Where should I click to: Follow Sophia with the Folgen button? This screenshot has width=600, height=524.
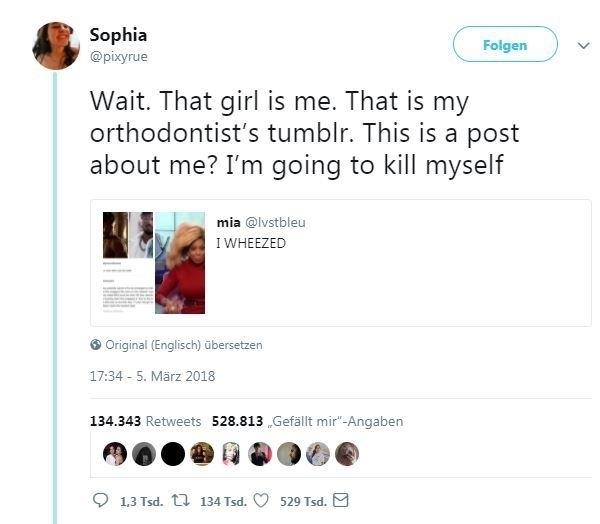point(505,44)
